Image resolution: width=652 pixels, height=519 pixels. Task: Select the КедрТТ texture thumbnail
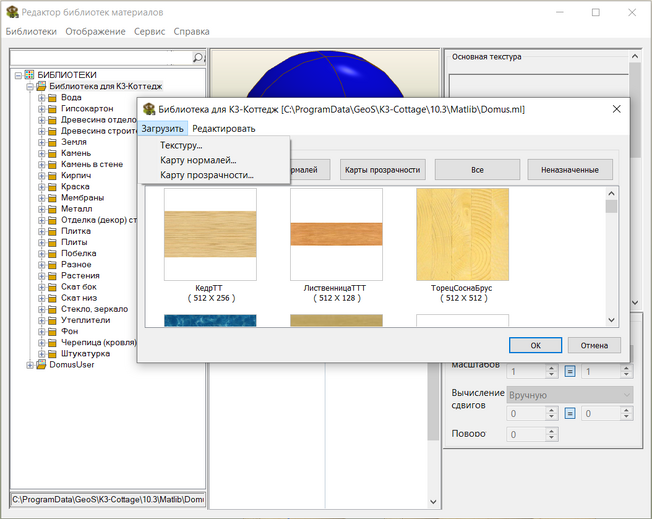210,235
